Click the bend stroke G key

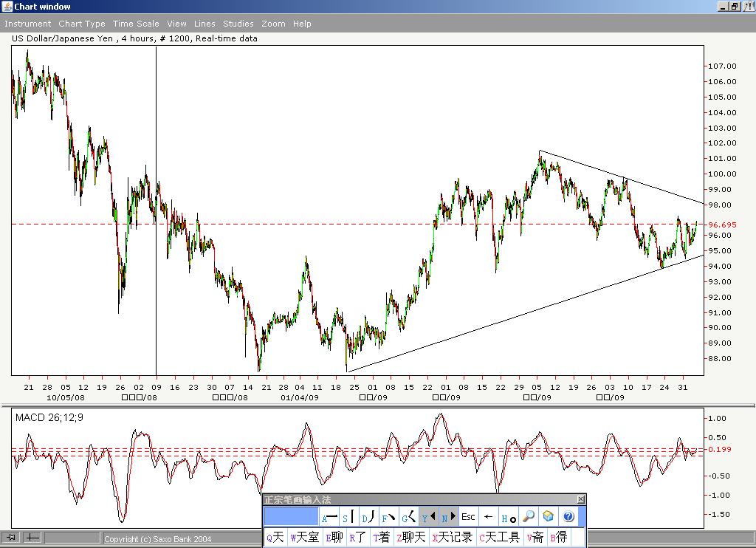(x=408, y=517)
